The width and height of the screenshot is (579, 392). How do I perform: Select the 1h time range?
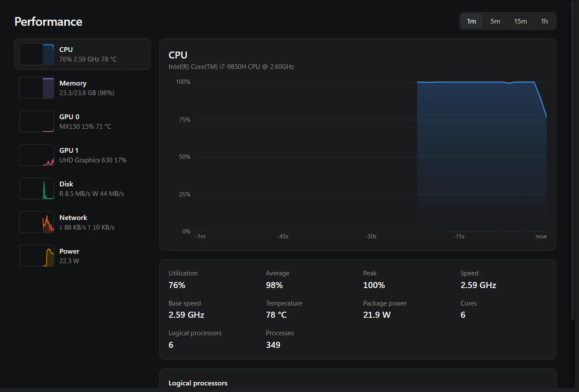(x=544, y=21)
